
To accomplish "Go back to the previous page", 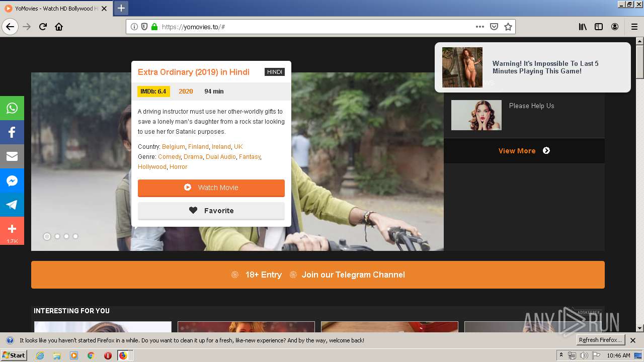I will [x=10, y=27].
